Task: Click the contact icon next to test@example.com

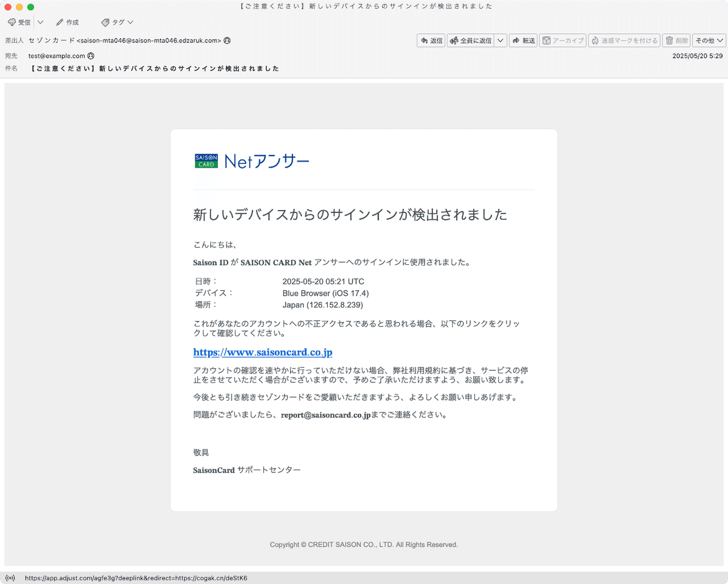Action: 91,56
